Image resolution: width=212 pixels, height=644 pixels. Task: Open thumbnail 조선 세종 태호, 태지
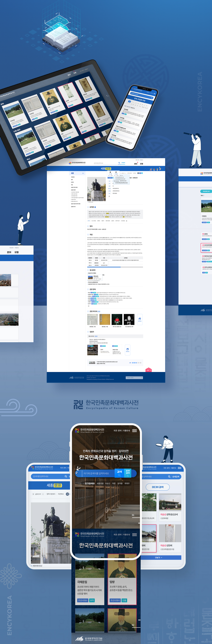(129, 320)
